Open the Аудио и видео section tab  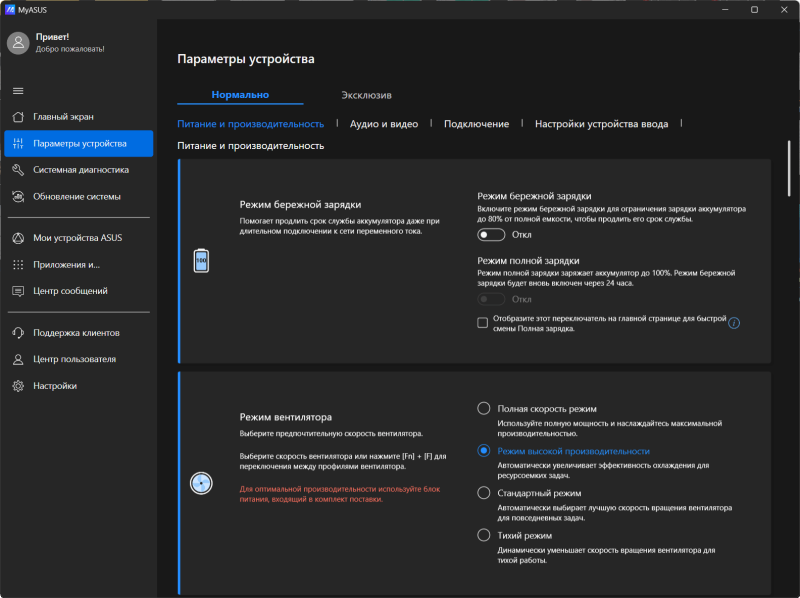[x=383, y=124]
